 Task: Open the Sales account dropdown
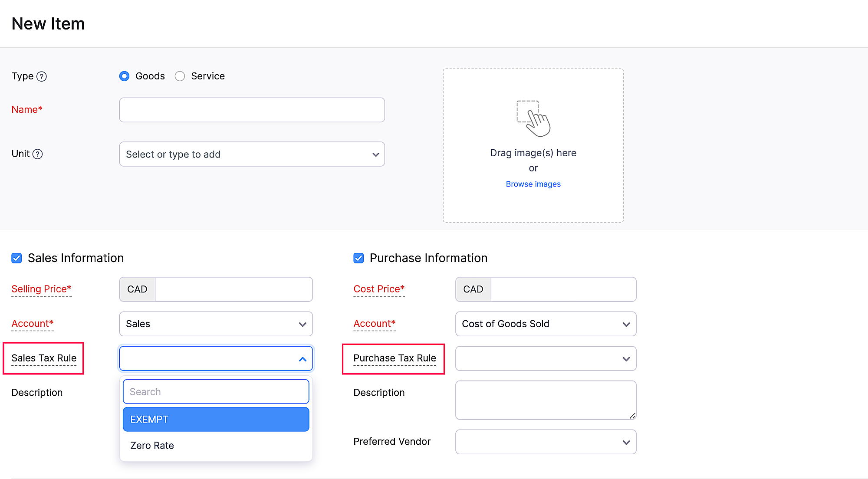pos(216,324)
